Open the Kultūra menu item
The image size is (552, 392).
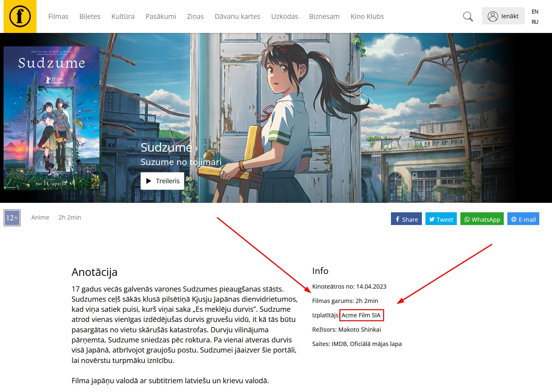[x=123, y=16]
